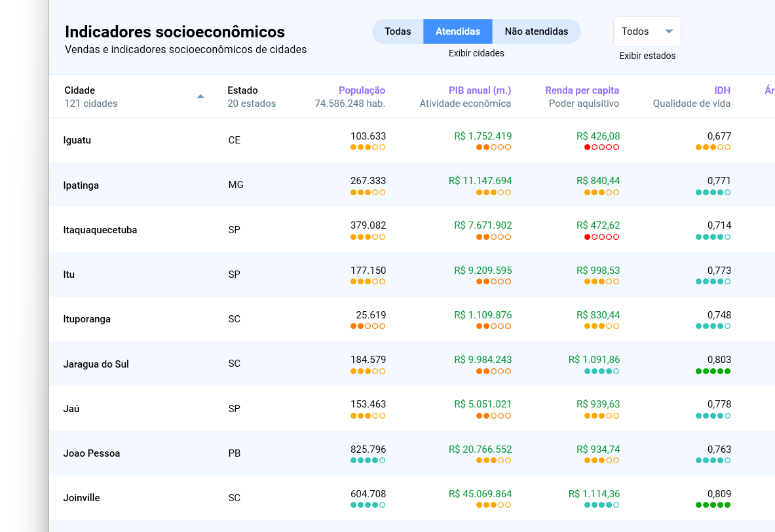Click Ipatinga teal IDH rating dots
The image size is (775, 532).
tap(713, 193)
